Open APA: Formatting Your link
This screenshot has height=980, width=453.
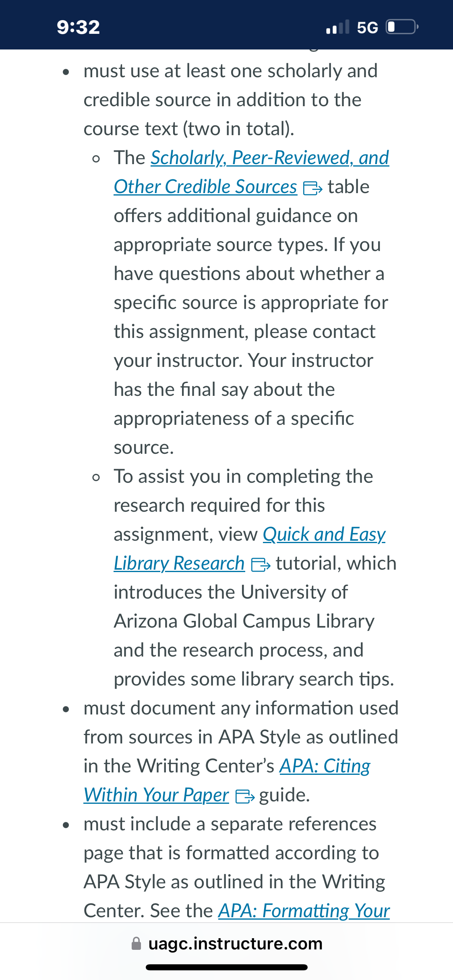(x=304, y=911)
